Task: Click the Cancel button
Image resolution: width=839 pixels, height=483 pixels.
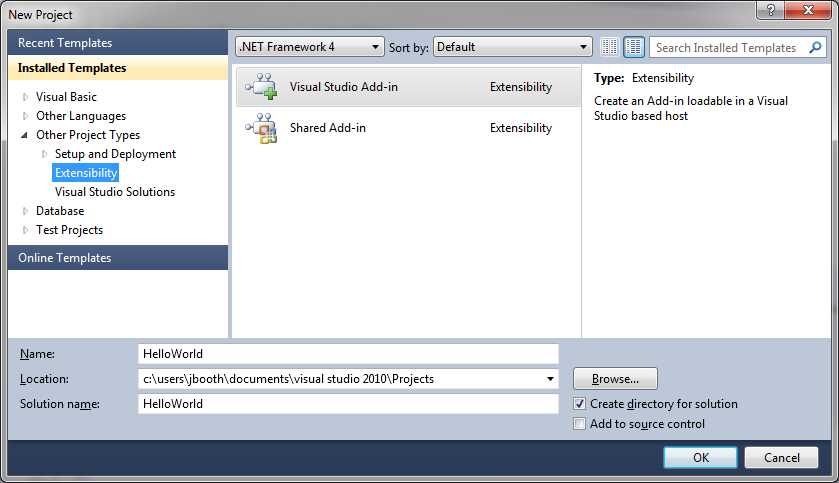Action: click(x=781, y=458)
